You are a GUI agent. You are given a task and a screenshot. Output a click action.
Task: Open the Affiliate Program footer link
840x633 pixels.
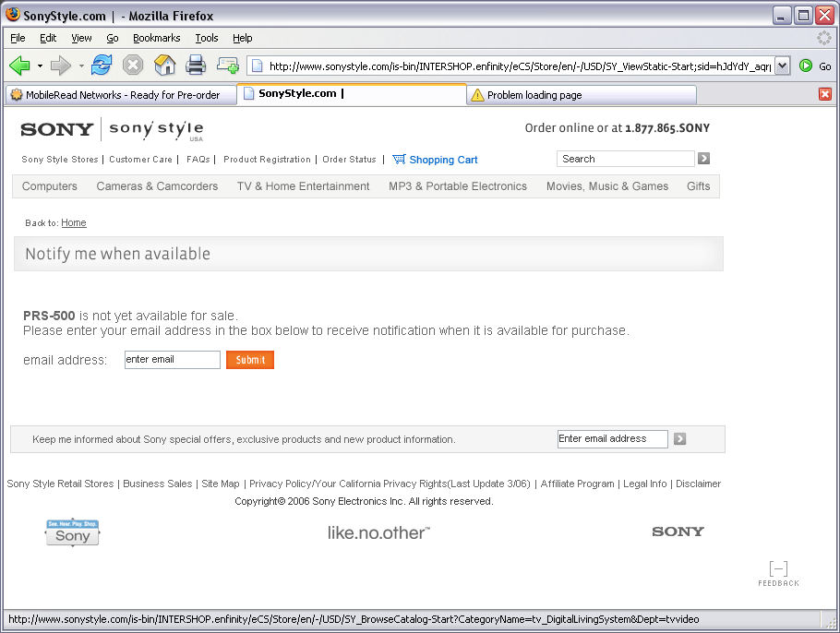pos(577,484)
